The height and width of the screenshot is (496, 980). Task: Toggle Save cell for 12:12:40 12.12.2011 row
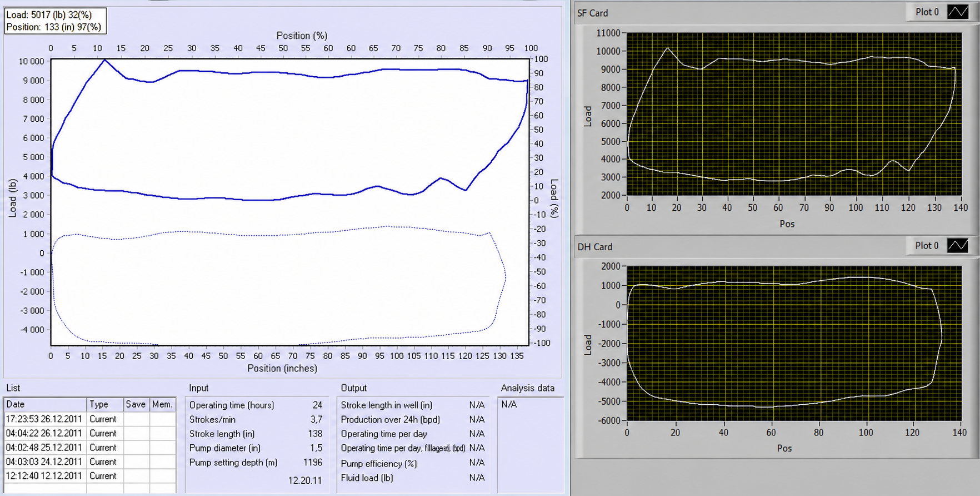(136, 476)
